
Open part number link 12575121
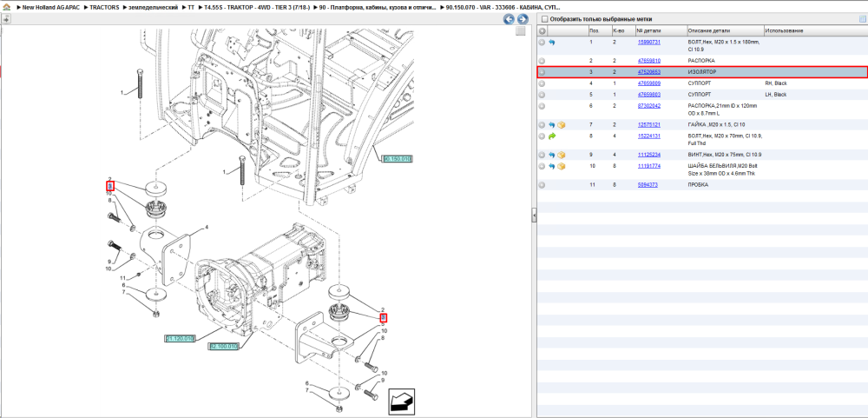pos(648,125)
